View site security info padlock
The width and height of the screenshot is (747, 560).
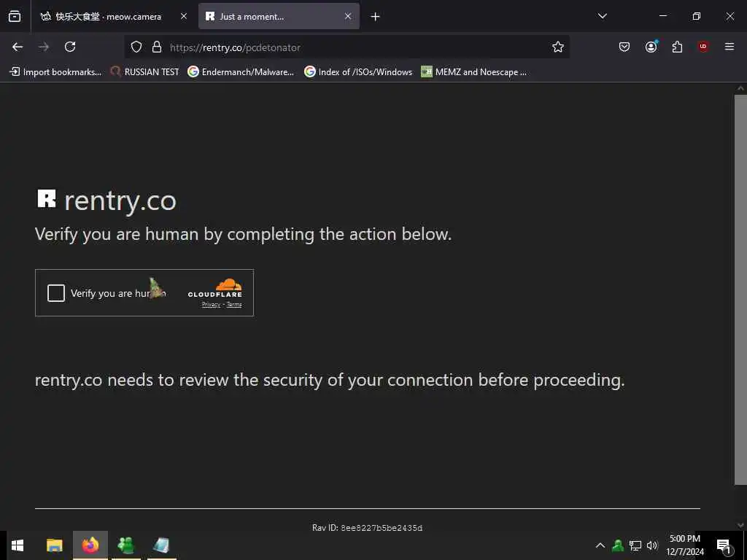coord(157,47)
